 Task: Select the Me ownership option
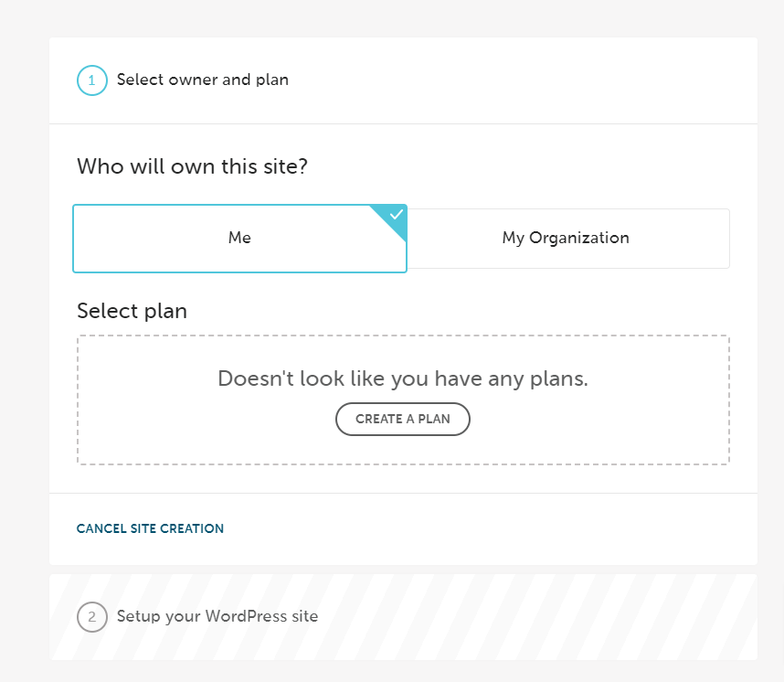click(239, 238)
